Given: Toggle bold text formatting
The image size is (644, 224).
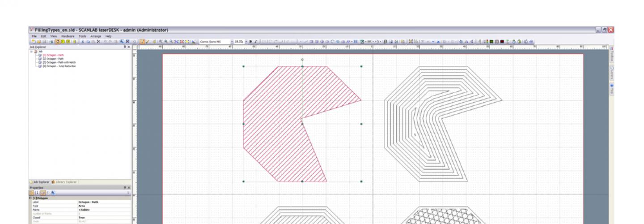Looking at the screenshot, I should point(250,41).
